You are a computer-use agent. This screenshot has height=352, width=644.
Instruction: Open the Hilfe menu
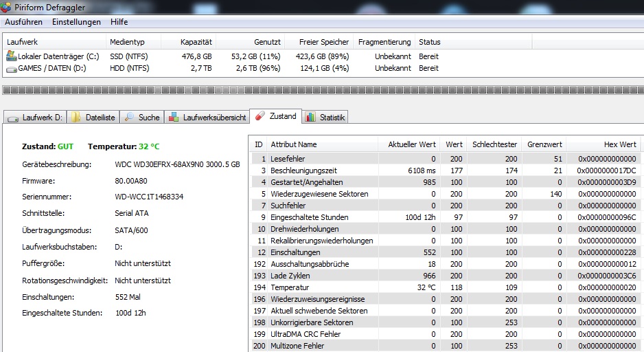(x=119, y=22)
